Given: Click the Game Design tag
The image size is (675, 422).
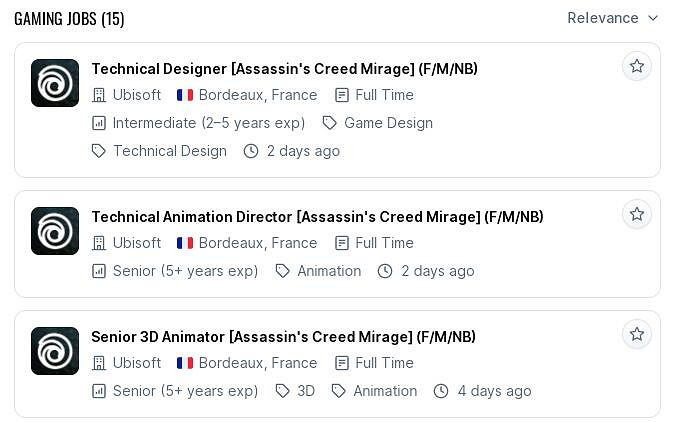Looking at the screenshot, I should (388, 123).
